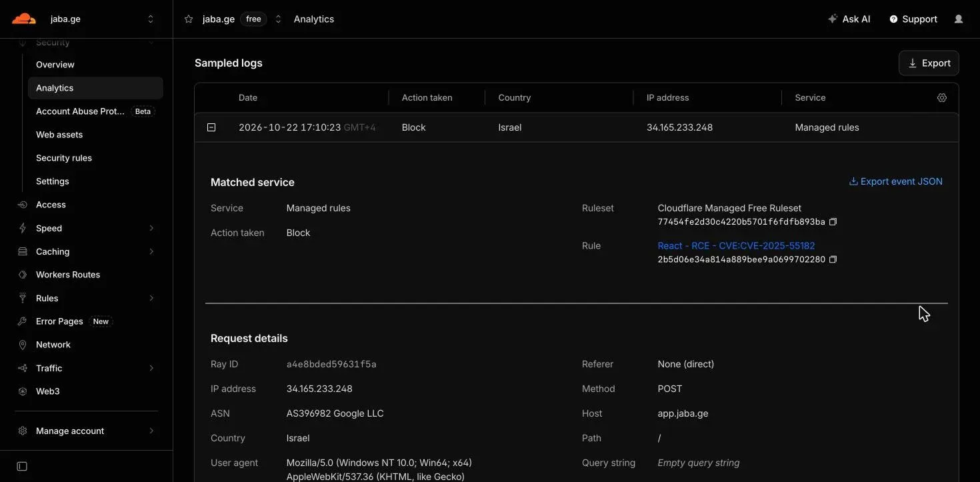Click the Manage account gear icon
Viewport: 980px width, 482px height.
click(x=23, y=431)
